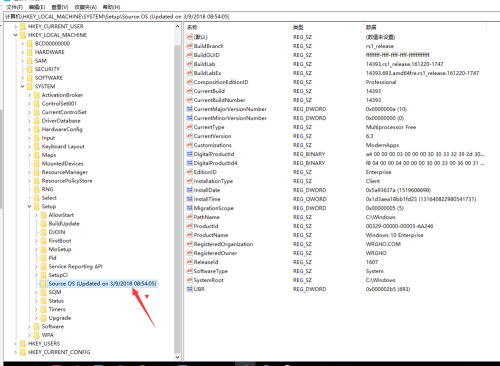The width and height of the screenshot is (500, 366).
Task: Select the CurrentBuildNumber value
Action: point(219,100)
